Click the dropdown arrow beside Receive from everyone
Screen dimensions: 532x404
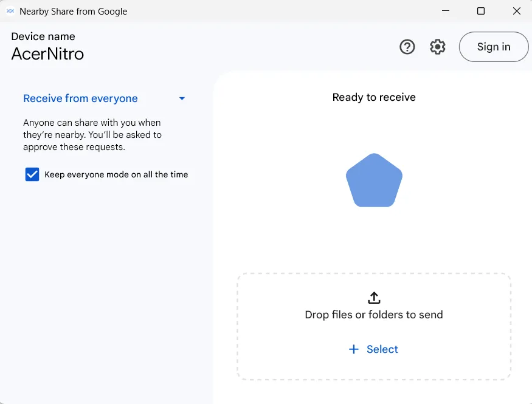[182, 98]
